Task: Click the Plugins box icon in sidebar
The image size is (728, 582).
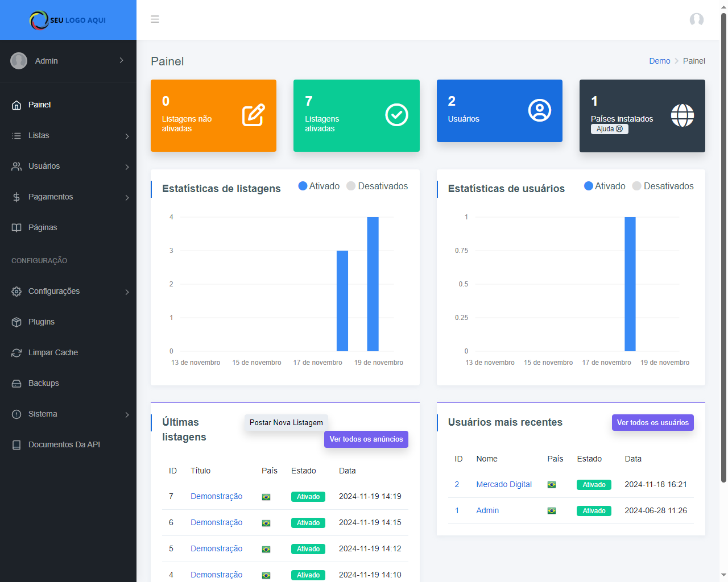Action: coord(16,322)
